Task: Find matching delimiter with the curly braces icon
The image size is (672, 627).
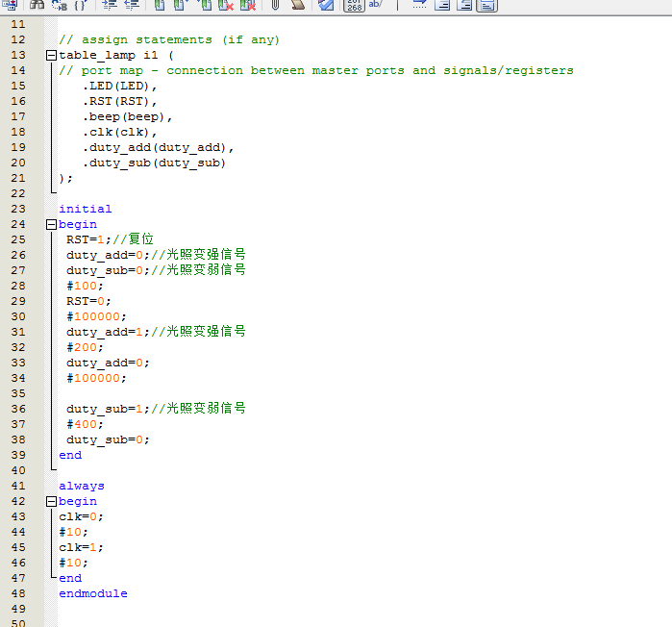Action: coord(80,4)
